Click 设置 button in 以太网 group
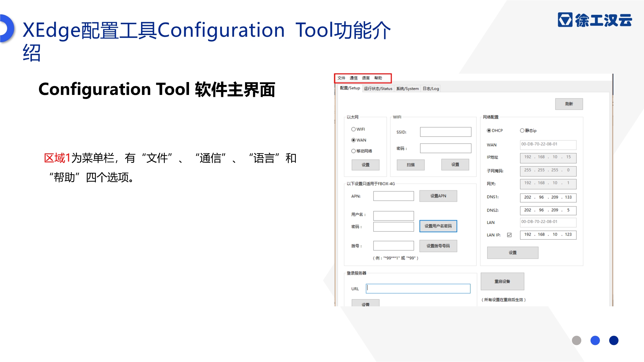 coord(365,165)
